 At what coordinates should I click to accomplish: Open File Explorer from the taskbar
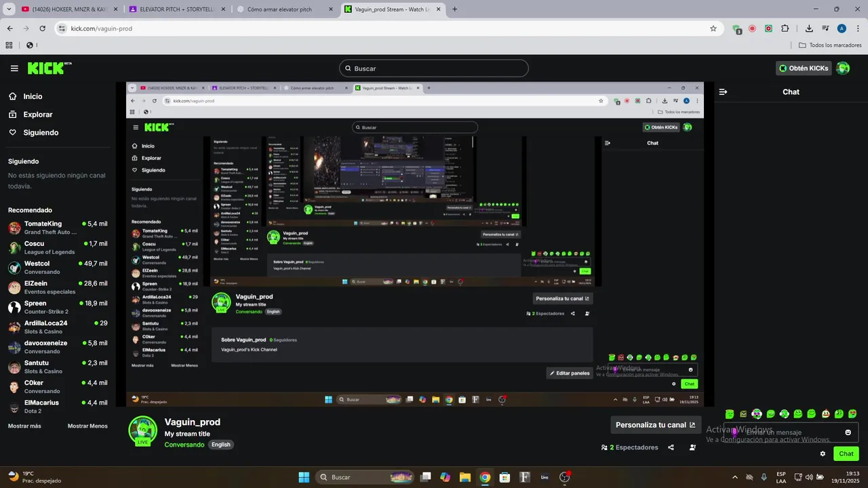pos(465,477)
